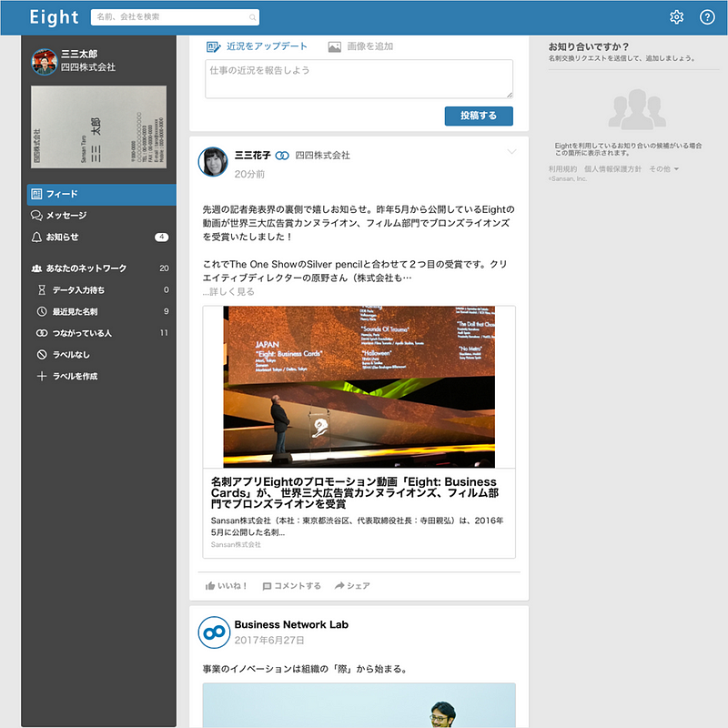Click the Business Network Lab name link
This screenshot has height=728, width=728.
click(x=291, y=624)
